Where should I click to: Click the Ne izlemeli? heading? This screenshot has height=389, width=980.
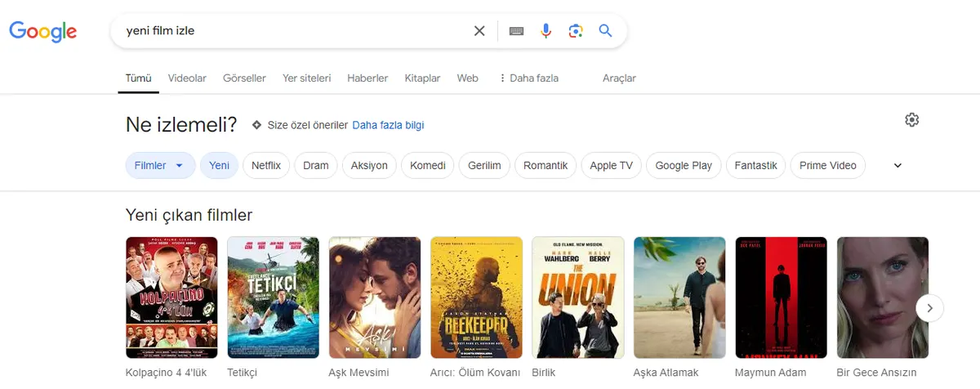181,124
